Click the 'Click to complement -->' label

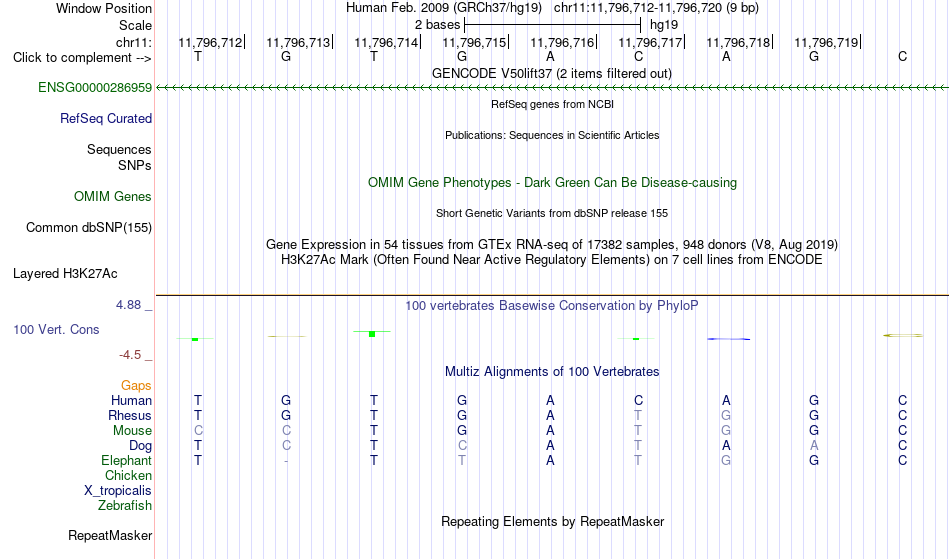pyautogui.click(x=82, y=58)
